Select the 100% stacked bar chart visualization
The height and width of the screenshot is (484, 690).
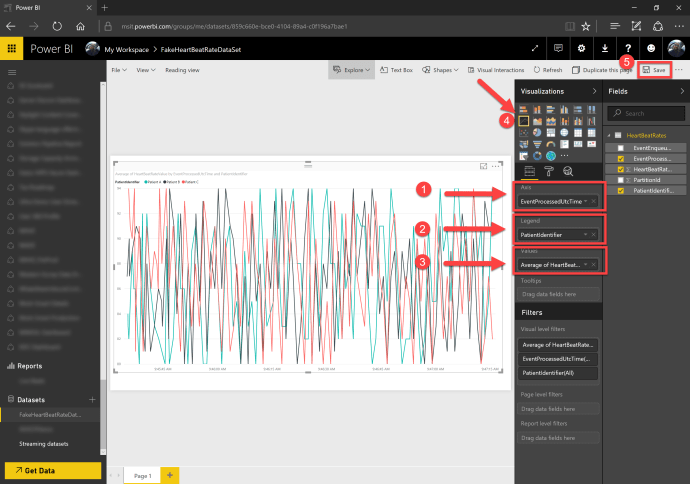pyautogui.click(x=578, y=110)
